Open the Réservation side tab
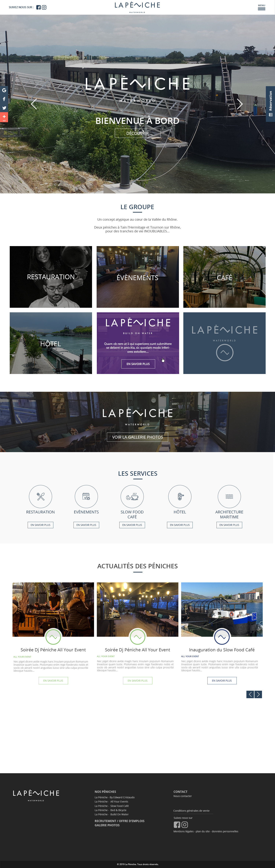The width and height of the screenshot is (275, 868). tap(270, 104)
